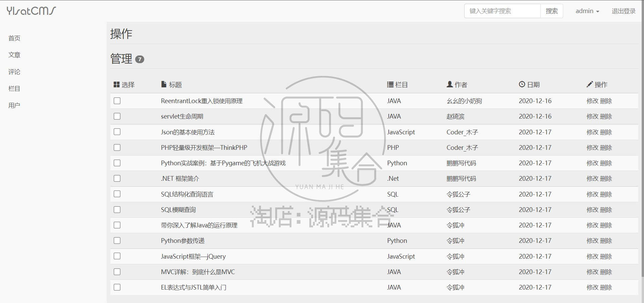Click the 搜索 button
Image resolution: width=644 pixels, height=303 pixels.
(x=552, y=11)
